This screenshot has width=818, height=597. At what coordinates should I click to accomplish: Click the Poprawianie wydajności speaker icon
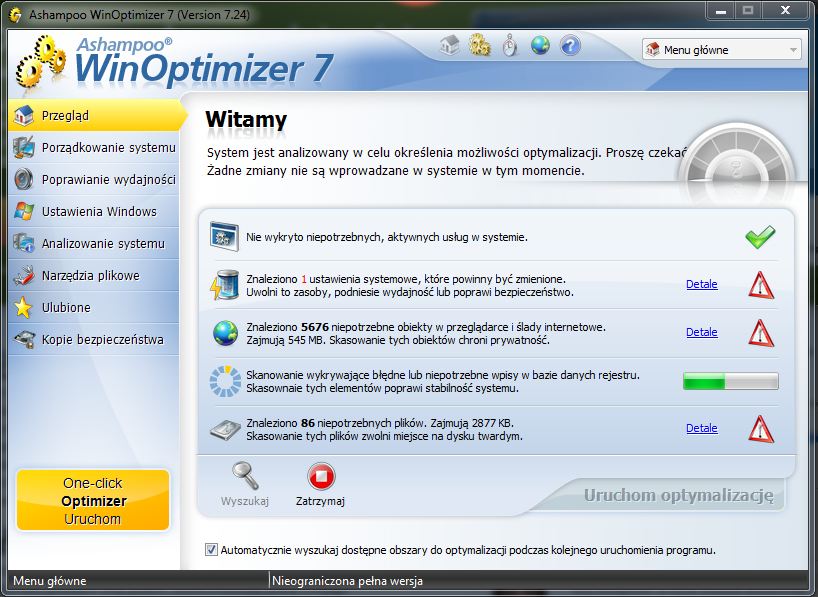[23, 180]
